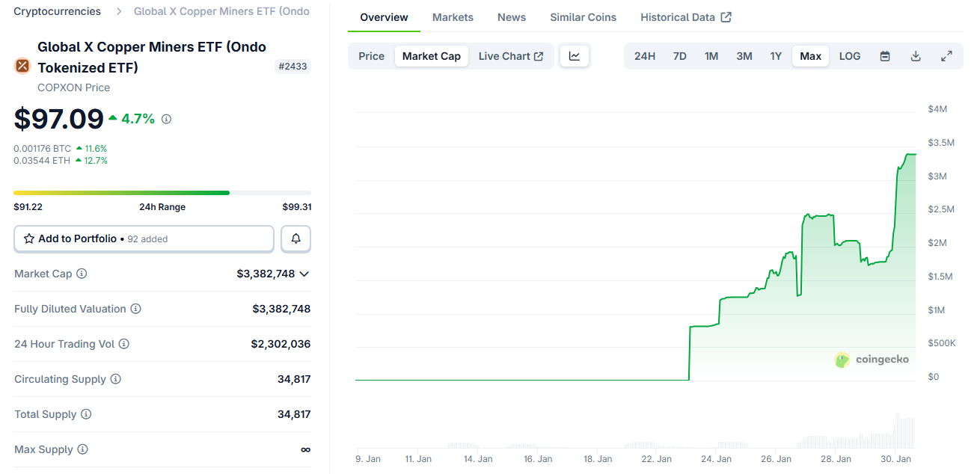Enable logarithmic scale with LOG button
Viewport: 980px width, 474px height.
coord(849,55)
